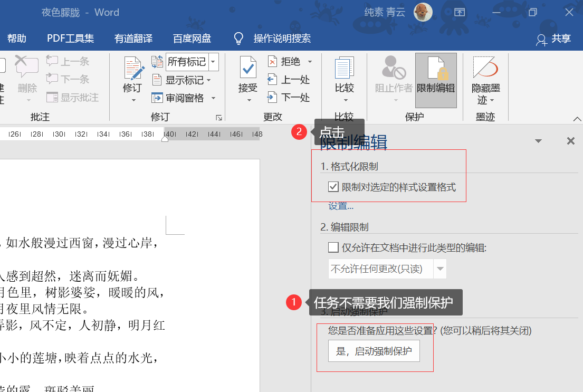
Task: Open the 设置... formatting restrictions link
Action: click(x=341, y=206)
